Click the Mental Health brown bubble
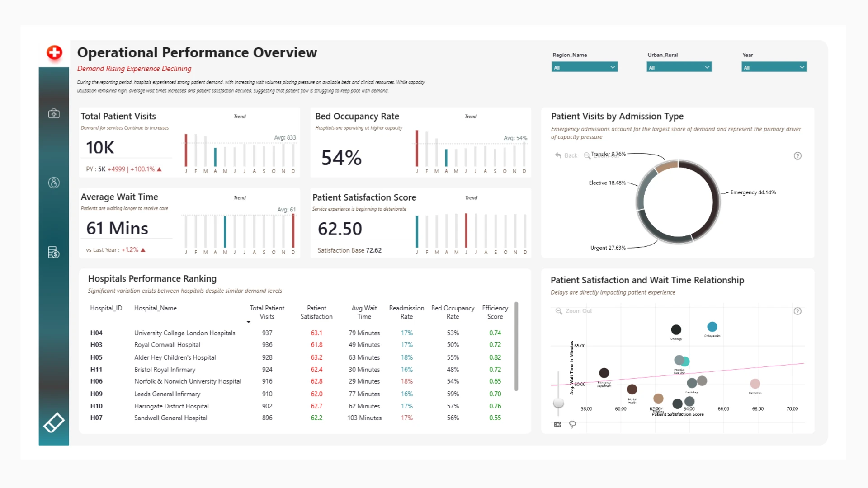 tap(632, 389)
